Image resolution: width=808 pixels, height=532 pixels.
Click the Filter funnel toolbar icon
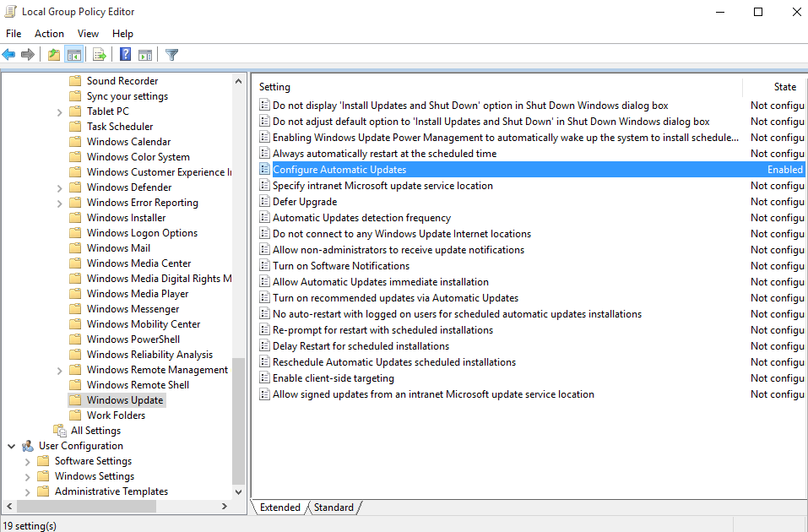(171, 54)
